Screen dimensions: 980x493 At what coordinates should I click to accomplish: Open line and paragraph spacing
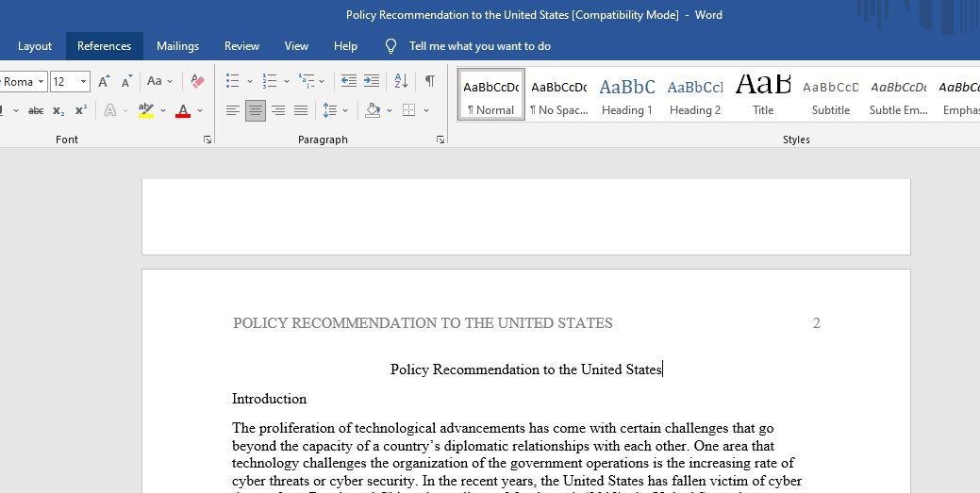tap(330, 110)
